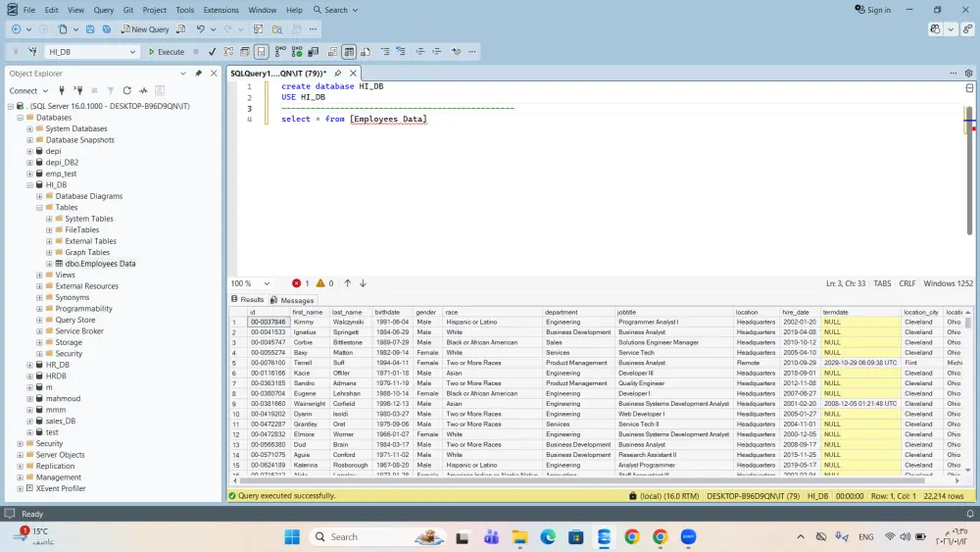Open the Project menu
The height and width of the screenshot is (552, 980).
click(x=154, y=10)
